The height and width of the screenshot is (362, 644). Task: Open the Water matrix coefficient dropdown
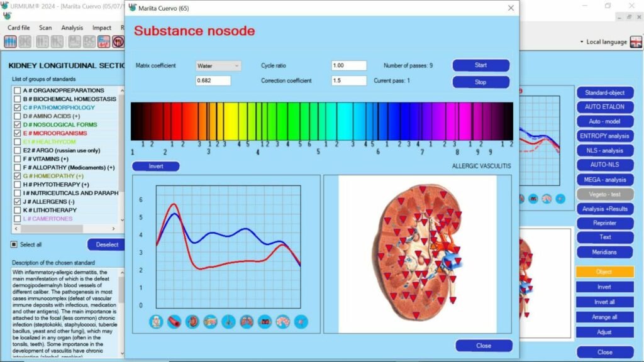[218, 65]
